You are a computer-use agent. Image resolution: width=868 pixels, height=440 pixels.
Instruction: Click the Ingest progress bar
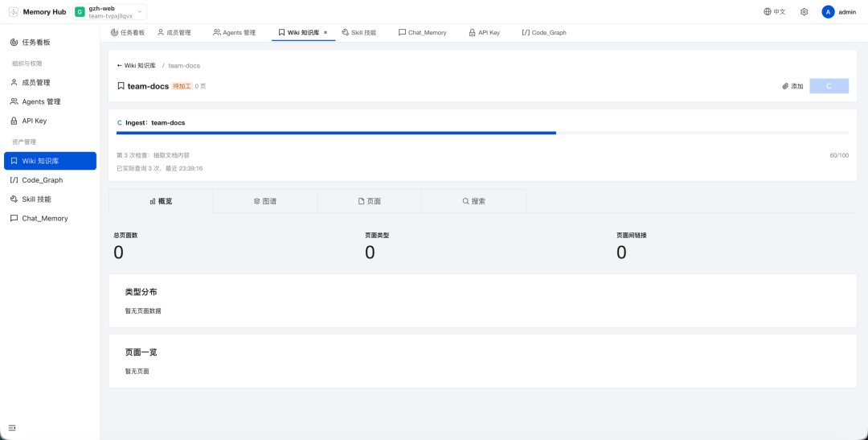482,133
